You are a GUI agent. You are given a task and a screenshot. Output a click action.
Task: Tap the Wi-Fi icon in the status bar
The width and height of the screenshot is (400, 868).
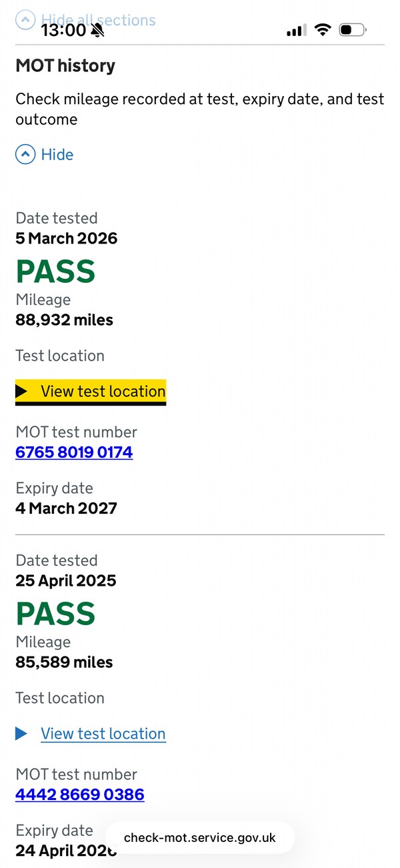pyautogui.click(x=323, y=30)
